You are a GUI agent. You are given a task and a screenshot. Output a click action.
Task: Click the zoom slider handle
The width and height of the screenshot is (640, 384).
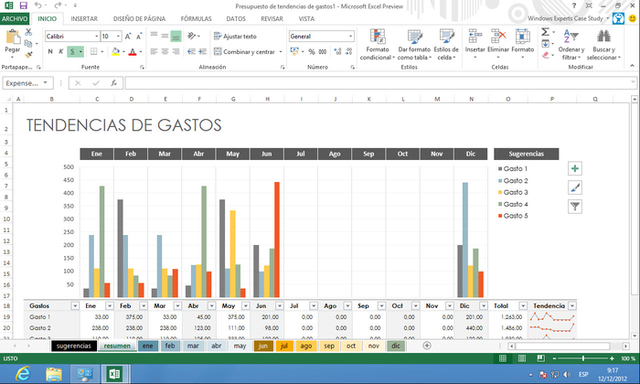click(x=583, y=358)
